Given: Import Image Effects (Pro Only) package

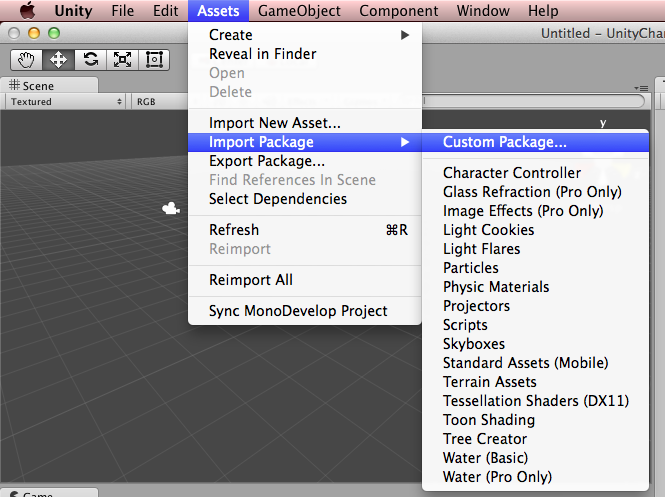Looking at the screenshot, I should pos(535,211).
